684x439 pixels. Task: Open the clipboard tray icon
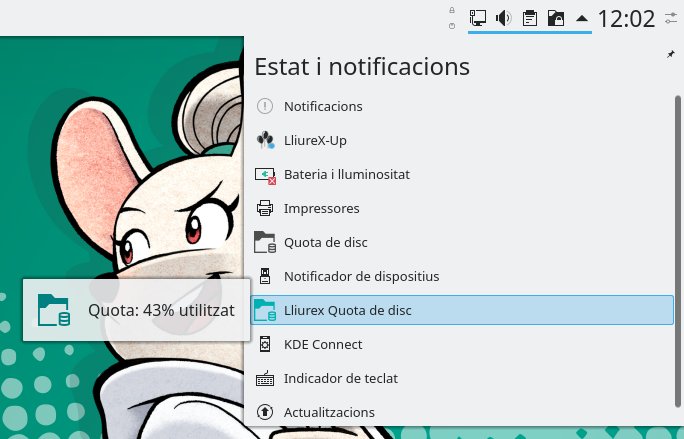[530, 18]
